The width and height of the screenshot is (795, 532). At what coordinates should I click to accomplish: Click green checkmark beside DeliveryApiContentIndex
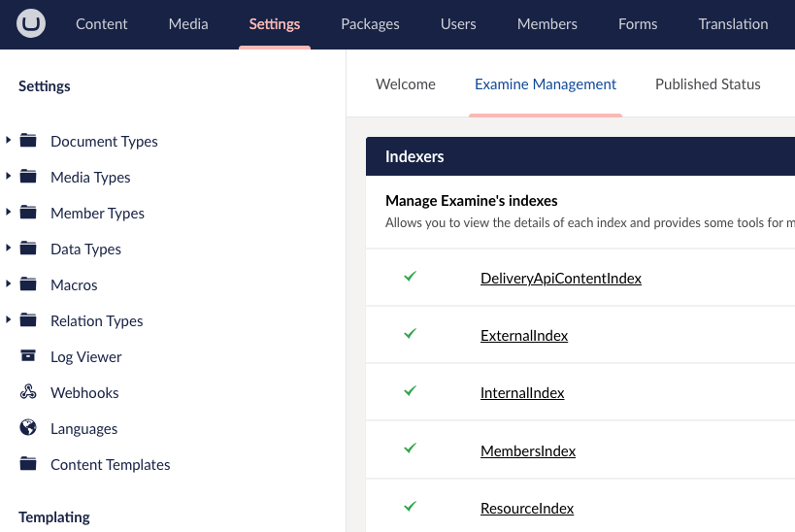[410, 277]
